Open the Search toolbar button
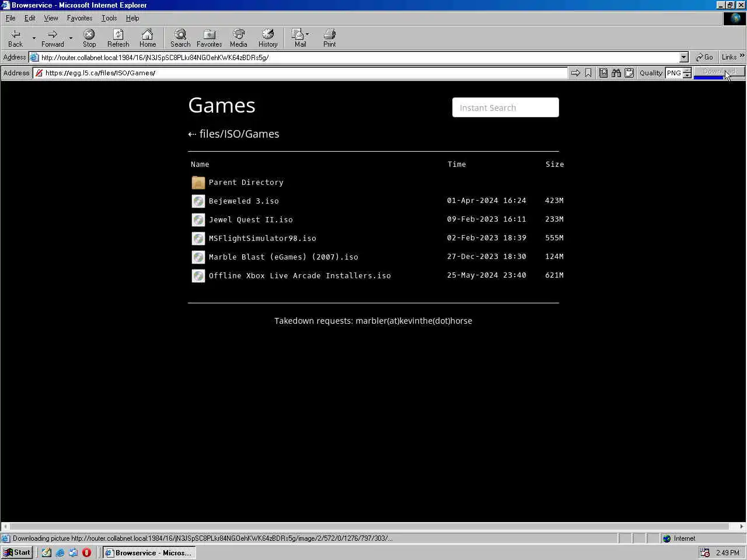The height and width of the screenshot is (560, 747). coord(180,38)
